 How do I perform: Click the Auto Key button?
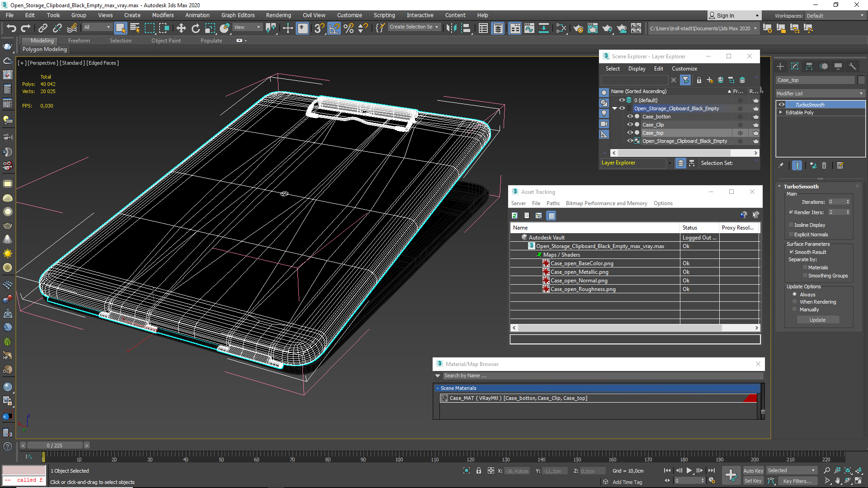tap(753, 470)
